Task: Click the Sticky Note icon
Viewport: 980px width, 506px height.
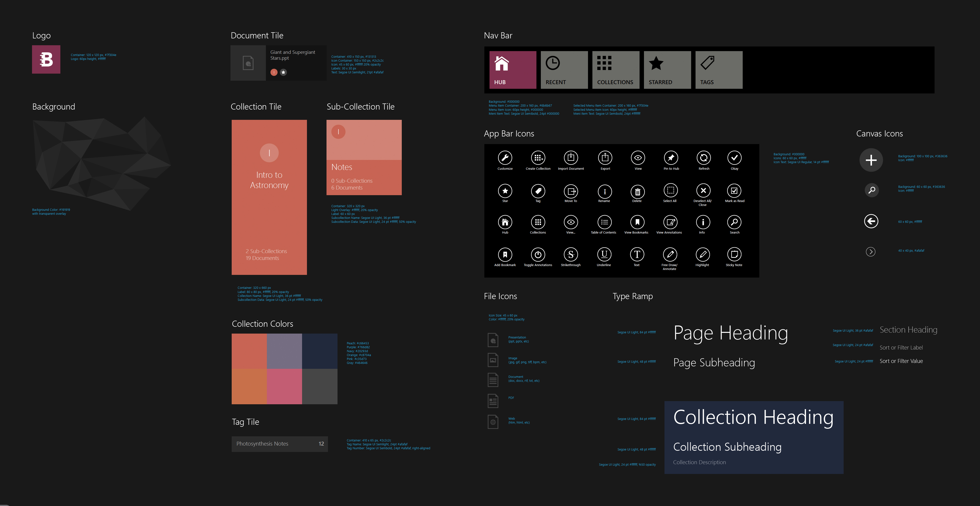Action: [734, 254]
